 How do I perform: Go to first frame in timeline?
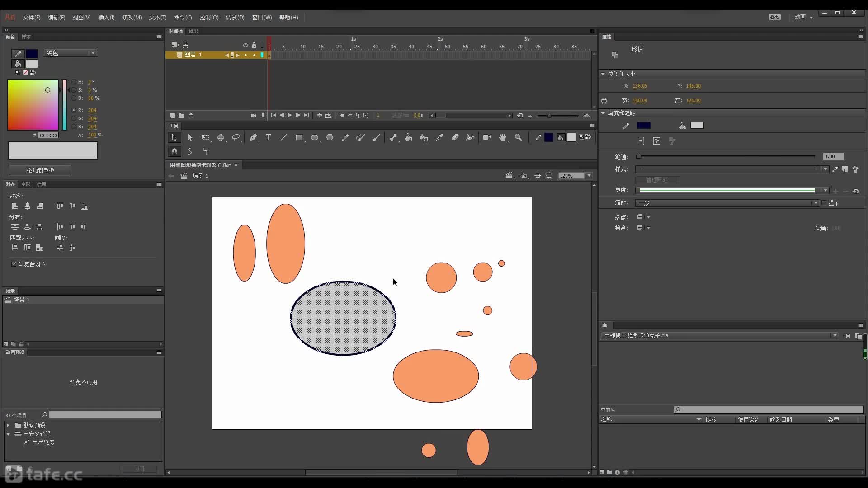point(274,115)
